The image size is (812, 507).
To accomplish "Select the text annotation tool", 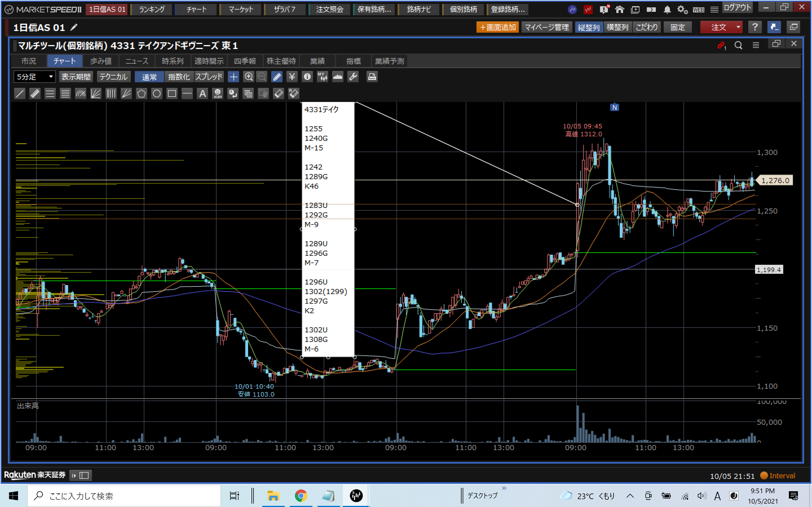I will pyautogui.click(x=202, y=94).
